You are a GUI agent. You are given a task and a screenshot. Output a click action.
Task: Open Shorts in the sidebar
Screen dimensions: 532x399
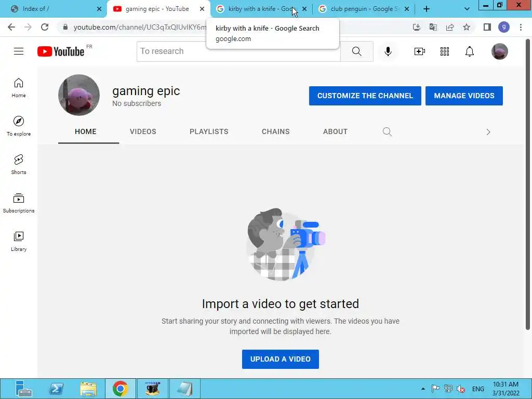pyautogui.click(x=19, y=165)
